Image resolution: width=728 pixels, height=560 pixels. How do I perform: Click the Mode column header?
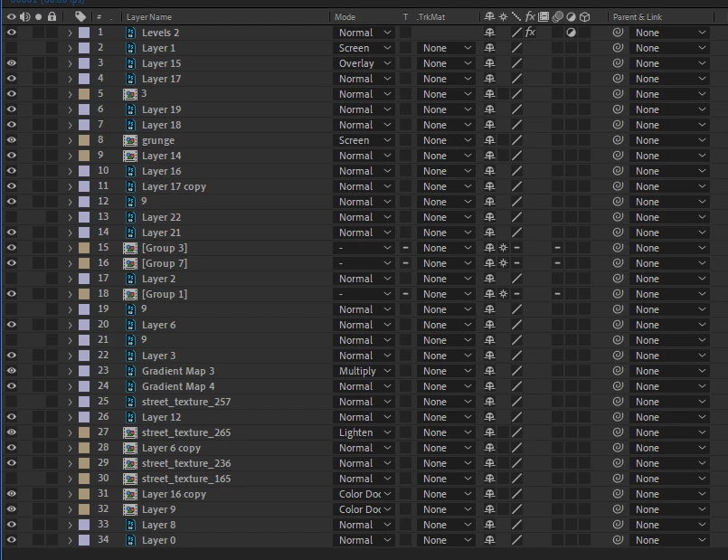point(345,17)
